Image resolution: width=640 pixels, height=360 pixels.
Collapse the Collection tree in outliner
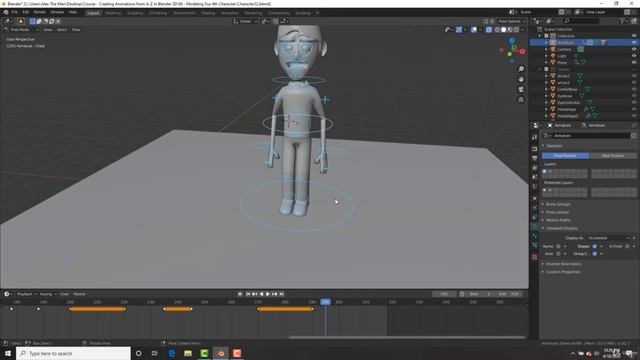[540, 36]
